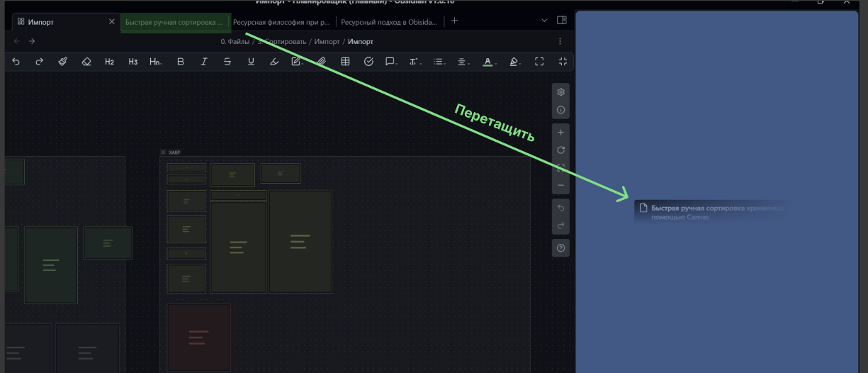Image resolution: width=868 pixels, height=373 pixels.
Task: Switch to the Ресурсная философия tab
Action: (281, 22)
